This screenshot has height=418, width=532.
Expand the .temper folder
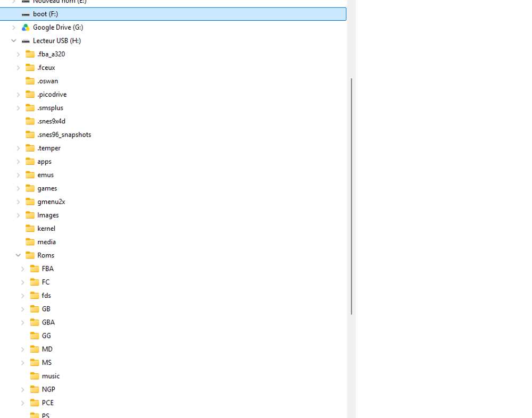pos(18,148)
